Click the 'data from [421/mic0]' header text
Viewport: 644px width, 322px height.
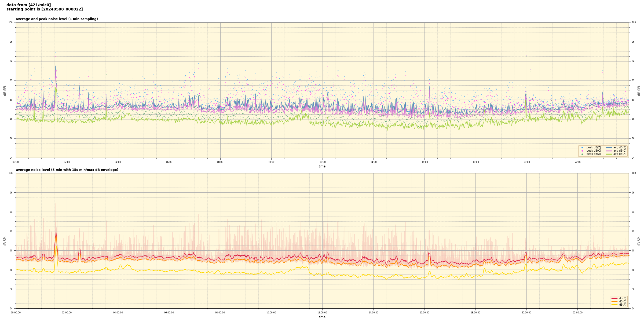[x=28, y=5]
